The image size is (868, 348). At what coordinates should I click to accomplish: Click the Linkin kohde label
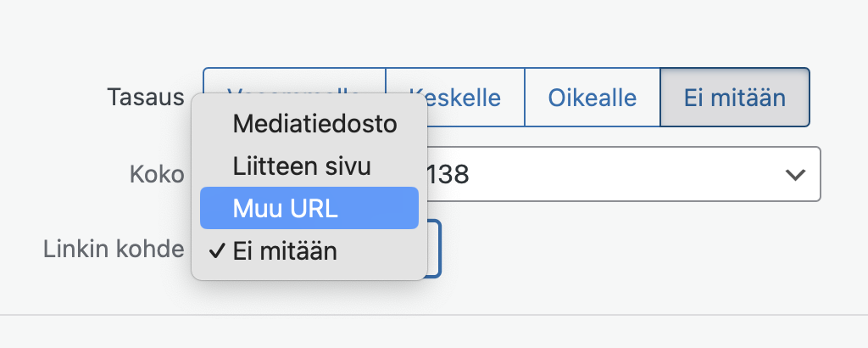coord(114,249)
